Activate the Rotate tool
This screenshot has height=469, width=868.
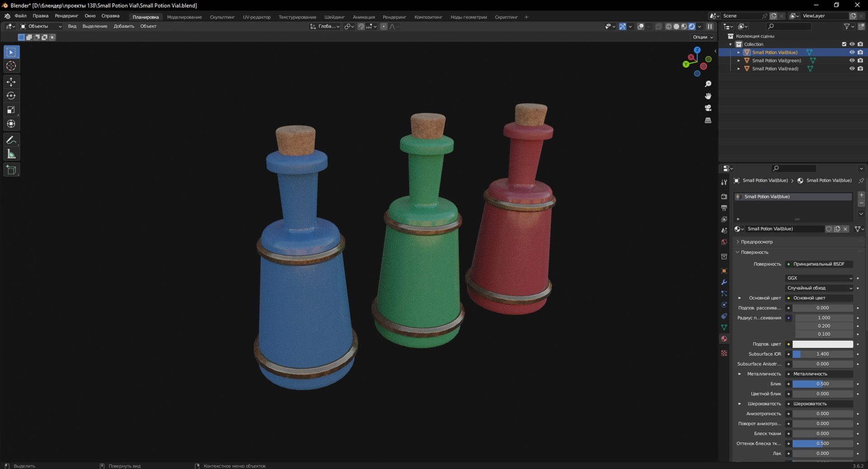(11, 96)
